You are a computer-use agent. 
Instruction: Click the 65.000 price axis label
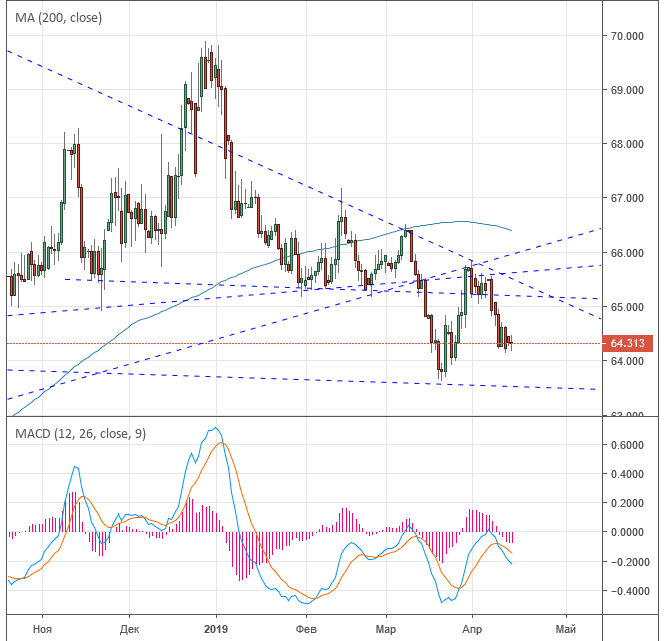[627, 307]
